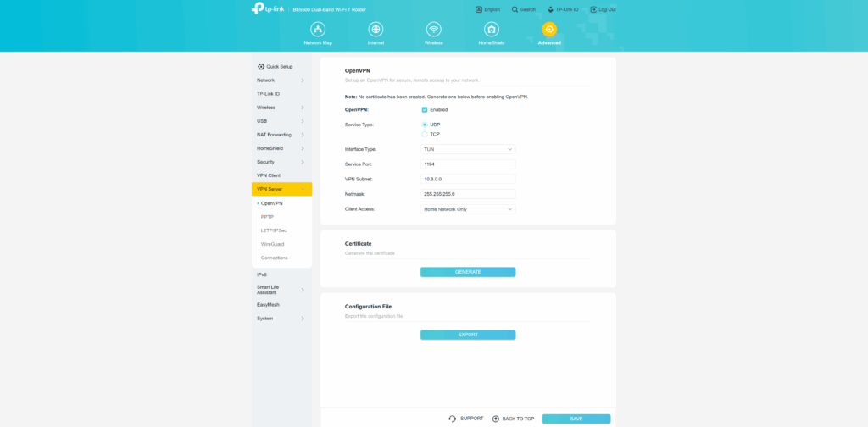868x427 pixels.
Task: Click the GENERATE certificate button
Action: pyautogui.click(x=468, y=272)
